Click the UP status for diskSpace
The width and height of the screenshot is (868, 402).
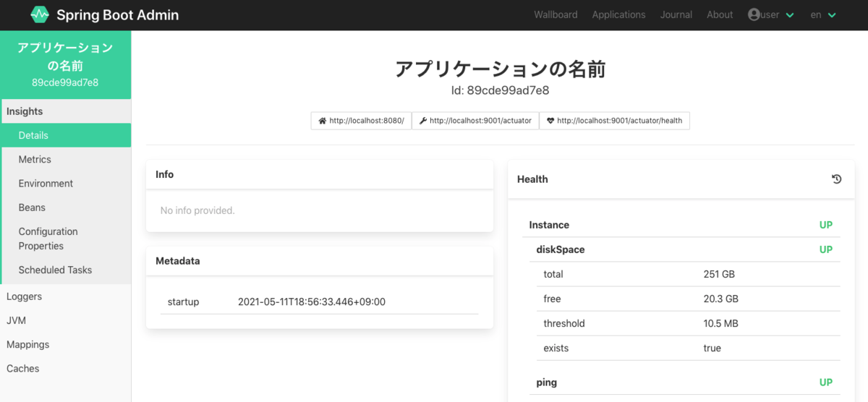click(826, 249)
